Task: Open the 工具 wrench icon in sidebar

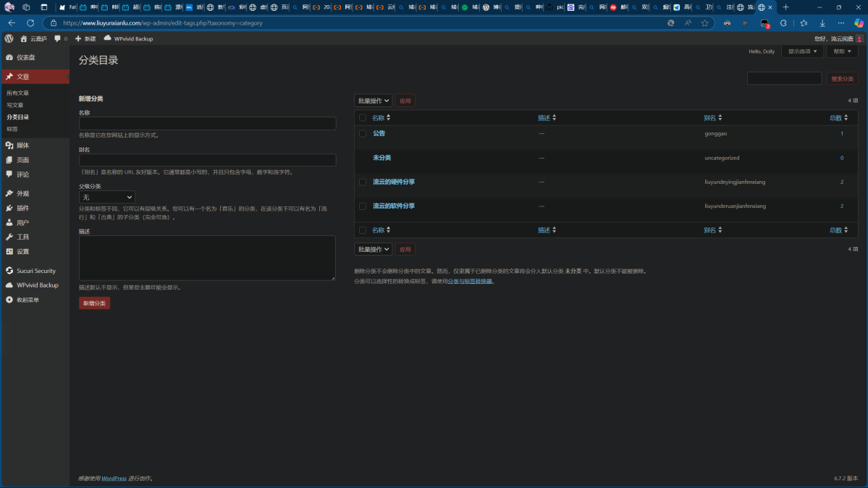Action: click(x=9, y=237)
